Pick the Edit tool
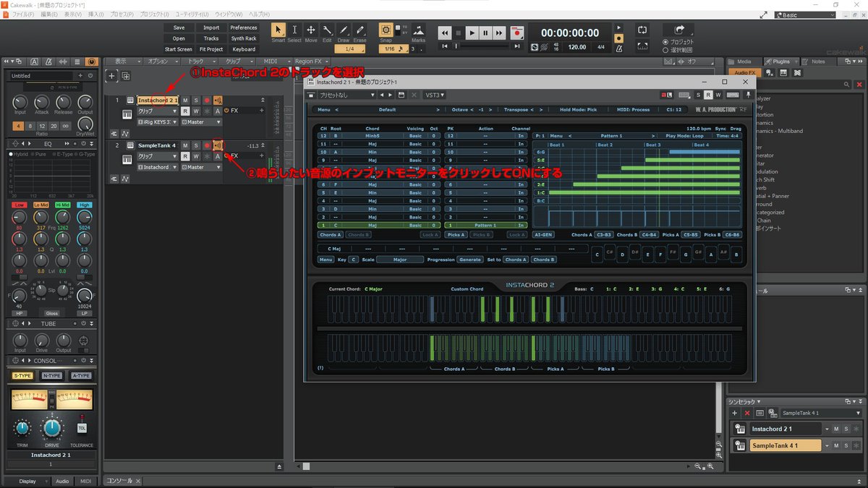The image size is (868, 488). click(x=327, y=31)
